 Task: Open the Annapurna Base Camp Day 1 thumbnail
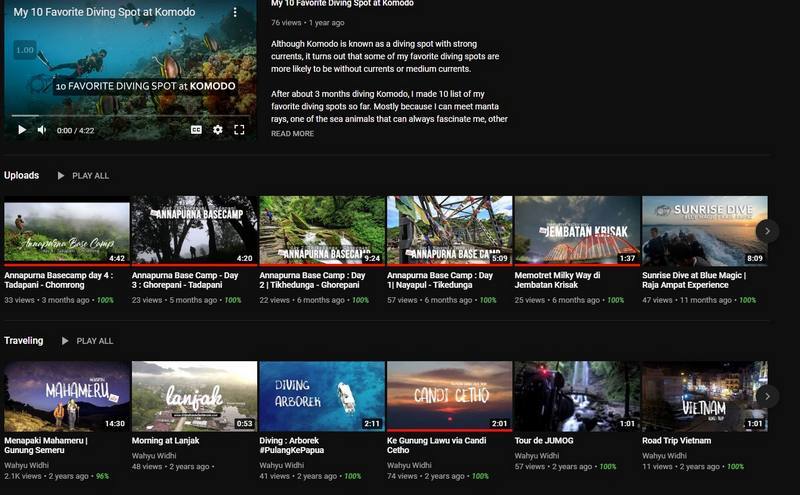tap(449, 231)
